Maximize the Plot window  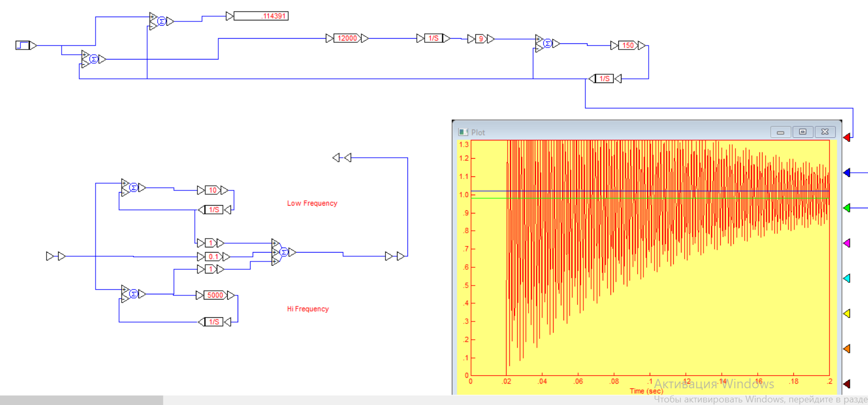(803, 132)
